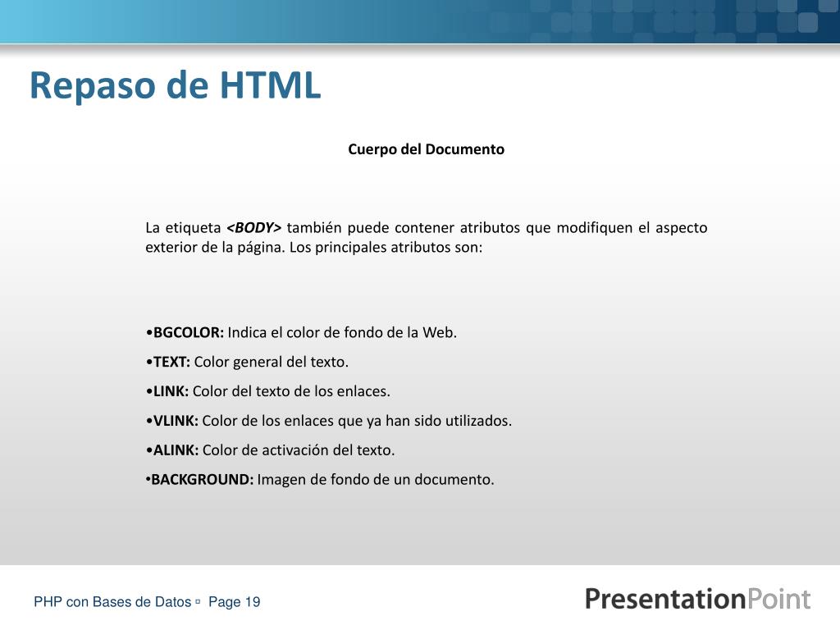
Task: Select the ALINK bullet about activation color
Action: click(270, 450)
